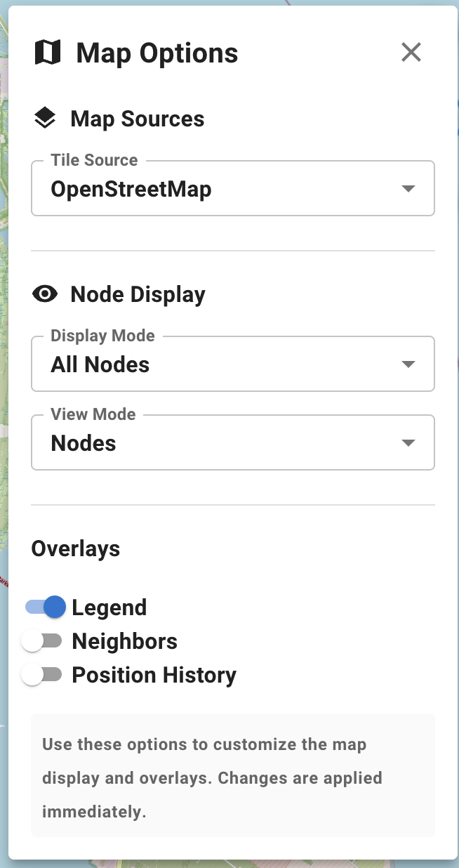Click the eye icon beside Node Display
Screen dimensions: 459x868
click(45, 294)
